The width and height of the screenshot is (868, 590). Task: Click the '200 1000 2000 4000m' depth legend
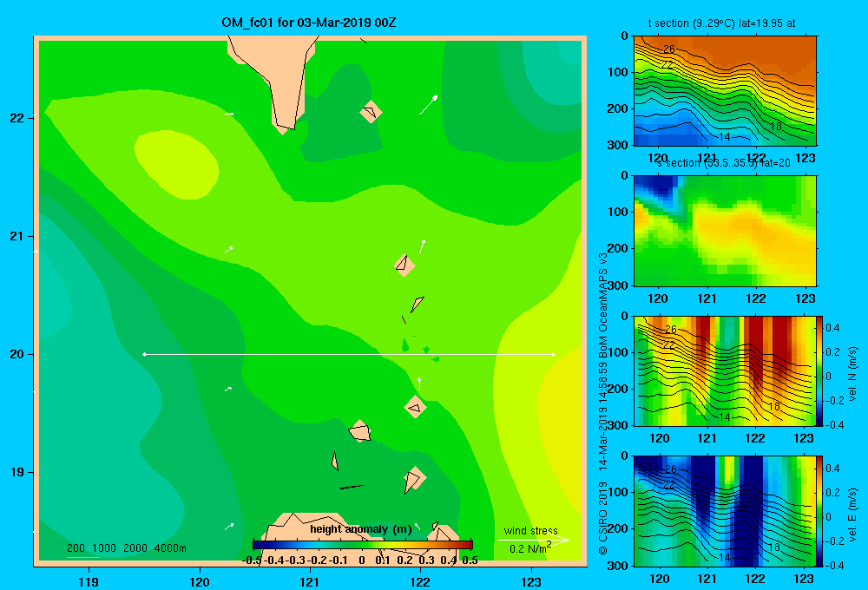[x=127, y=548]
